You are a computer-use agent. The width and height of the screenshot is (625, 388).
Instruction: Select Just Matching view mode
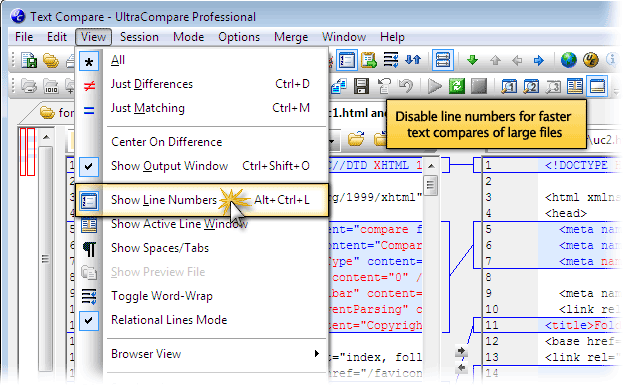[x=202, y=108]
